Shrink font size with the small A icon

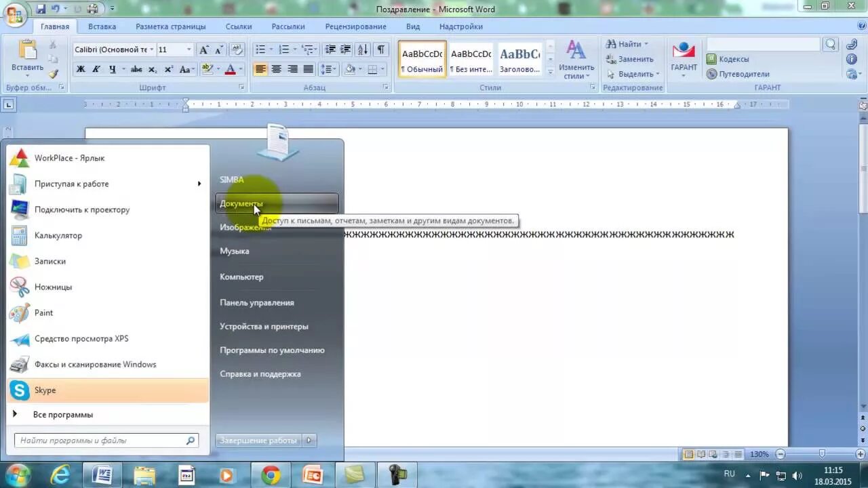tap(219, 49)
